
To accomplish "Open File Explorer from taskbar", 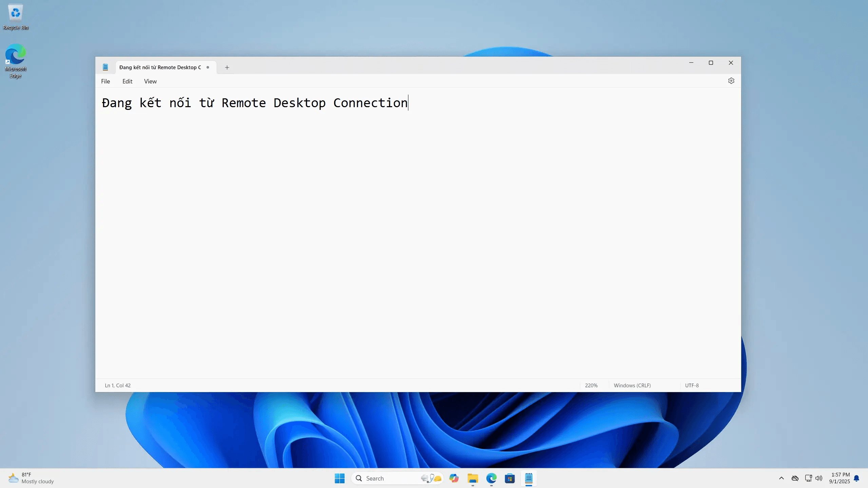I will coord(472,478).
